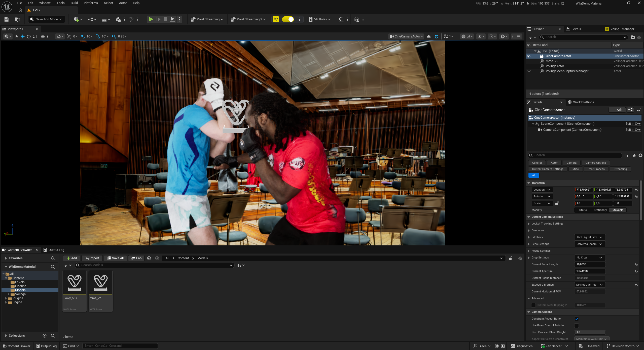The height and width of the screenshot is (350, 644).
Task: Open the Filmback 16:9 Digital Film dropdown
Action: [590, 237]
